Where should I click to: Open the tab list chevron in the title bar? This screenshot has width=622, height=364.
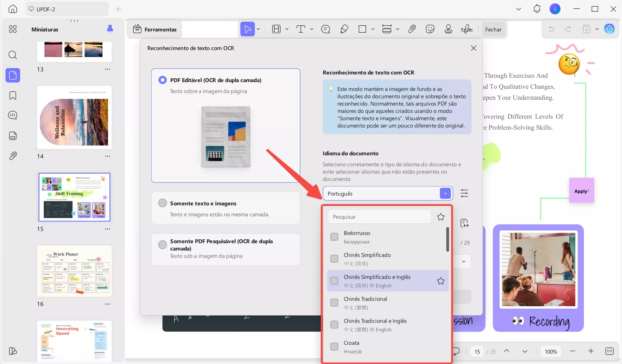click(x=518, y=9)
